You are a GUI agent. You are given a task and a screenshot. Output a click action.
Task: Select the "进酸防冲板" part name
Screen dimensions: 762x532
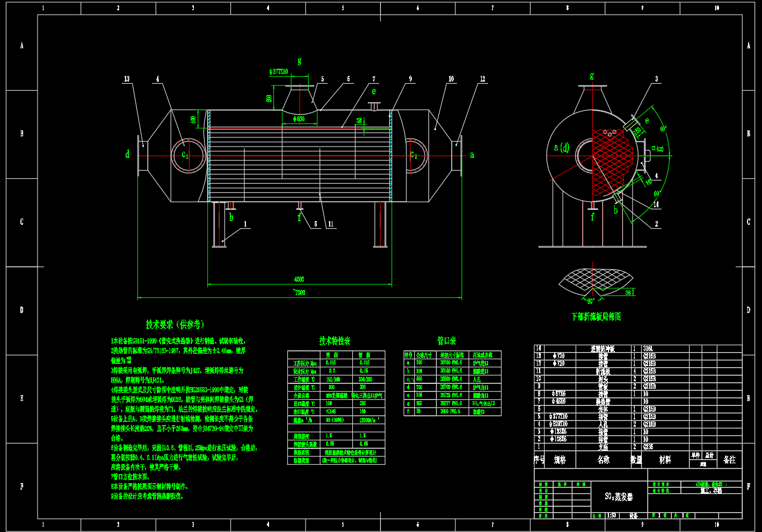coord(603,348)
